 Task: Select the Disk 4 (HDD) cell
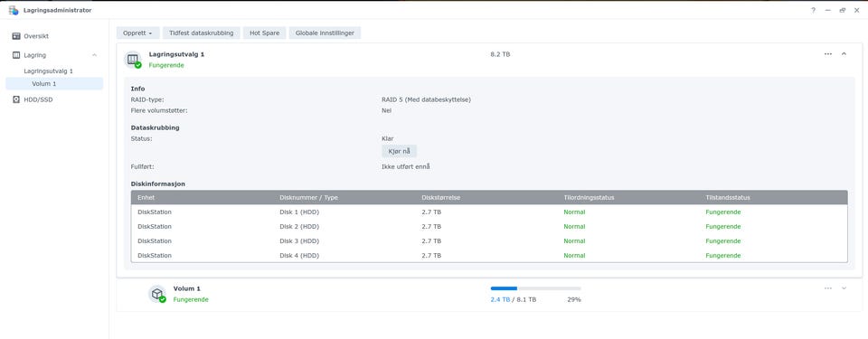click(299, 255)
